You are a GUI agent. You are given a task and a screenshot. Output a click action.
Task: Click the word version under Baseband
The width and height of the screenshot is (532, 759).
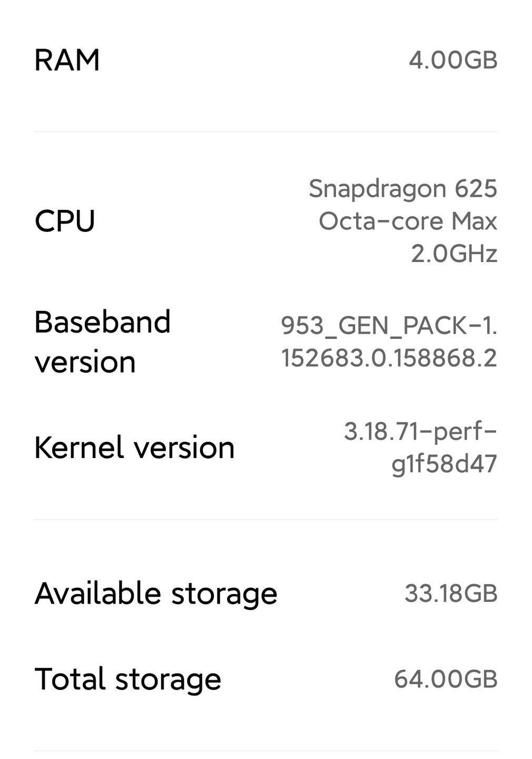click(x=85, y=362)
